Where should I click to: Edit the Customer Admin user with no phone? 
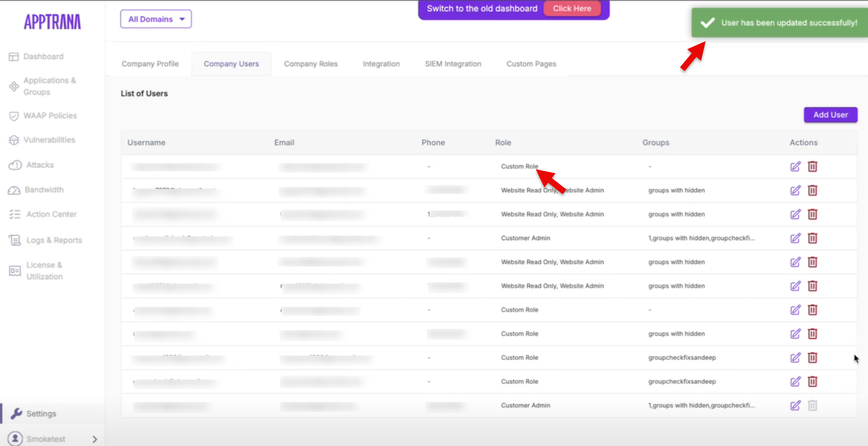pyautogui.click(x=795, y=238)
